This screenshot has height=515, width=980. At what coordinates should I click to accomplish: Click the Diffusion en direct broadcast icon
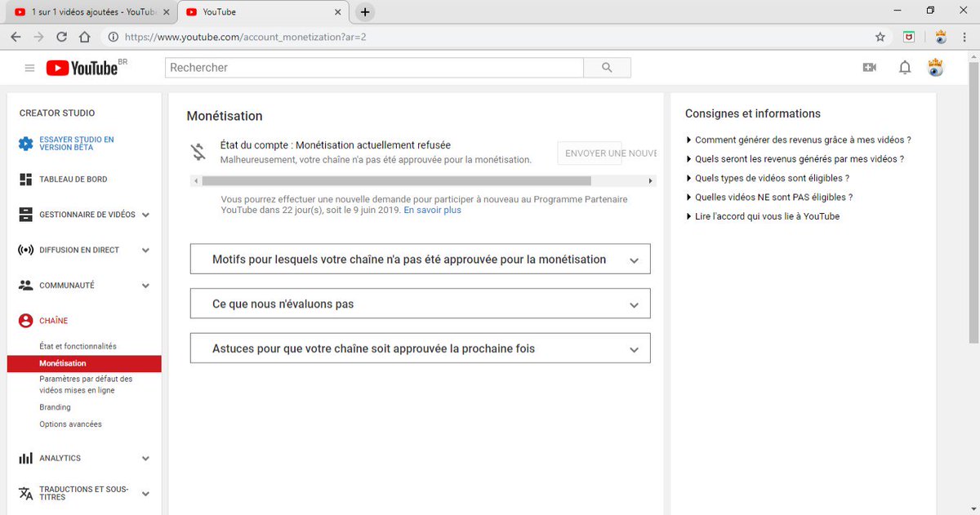click(25, 250)
